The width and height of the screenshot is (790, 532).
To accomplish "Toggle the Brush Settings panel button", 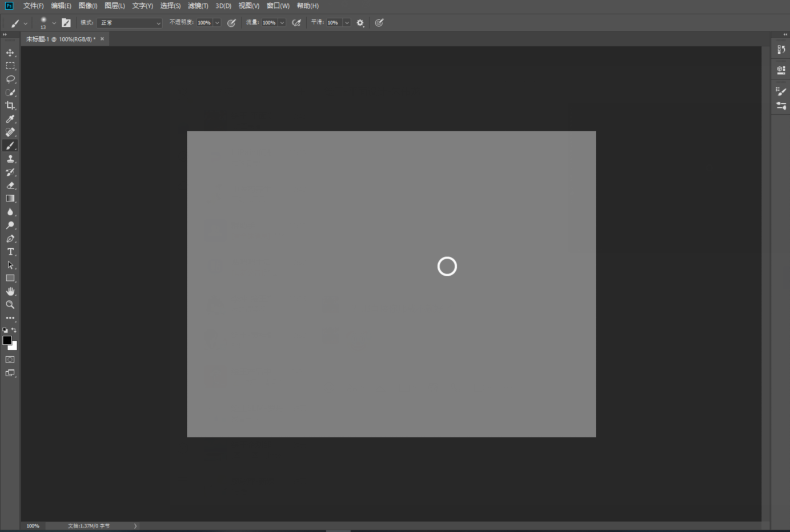I will pyautogui.click(x=66, y=23).
